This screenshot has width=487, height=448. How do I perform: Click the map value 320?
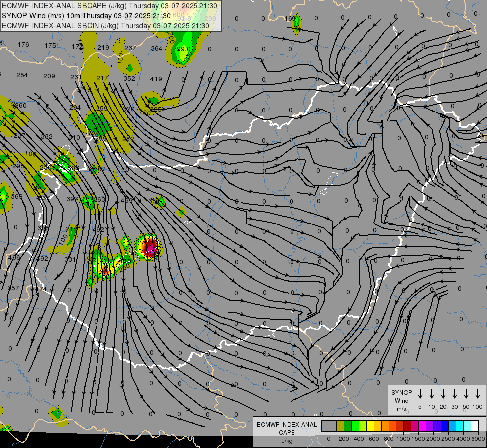[x=129, y=109]
